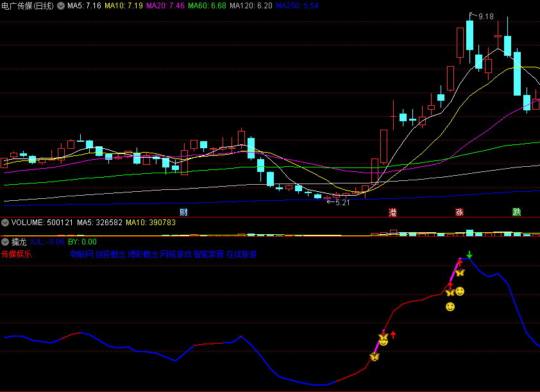Click the green down arrow sell signal
Viewport: 540px width, 392px height.
point(469,255)
